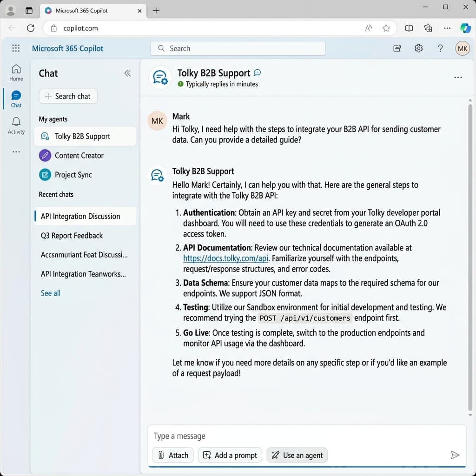The height and width of the screenshot is (476, 476).
Task: Open split screen browser icon
Action: coord(409,28)
